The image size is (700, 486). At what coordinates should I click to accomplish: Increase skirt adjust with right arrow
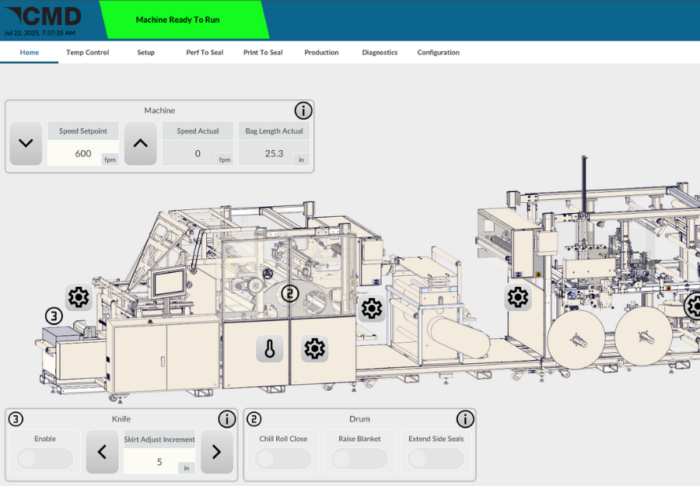[217, 452]
